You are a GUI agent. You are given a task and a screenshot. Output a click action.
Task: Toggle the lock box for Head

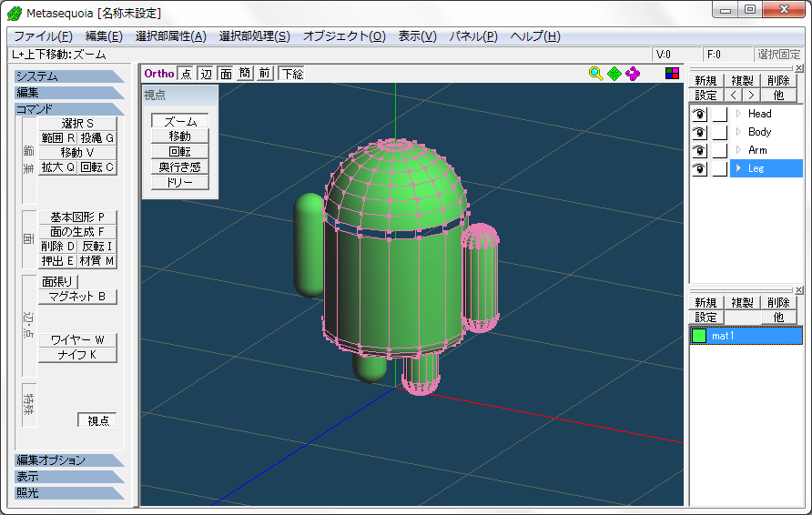(x=720, y=114)
